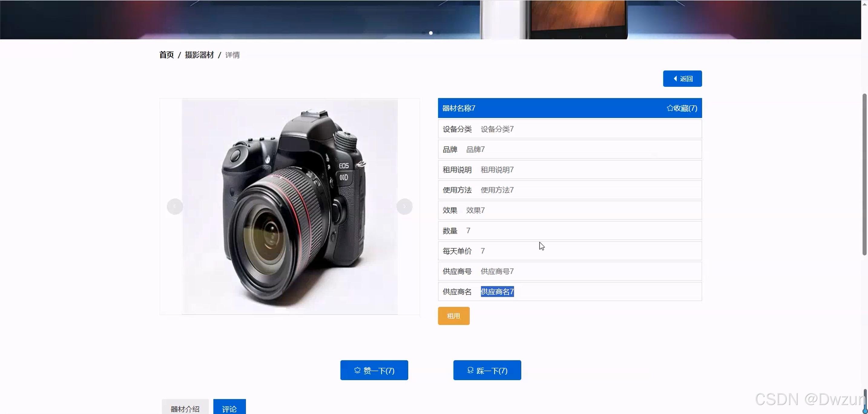
Task: Click the camera product image
Action: [x=290, y=206]
